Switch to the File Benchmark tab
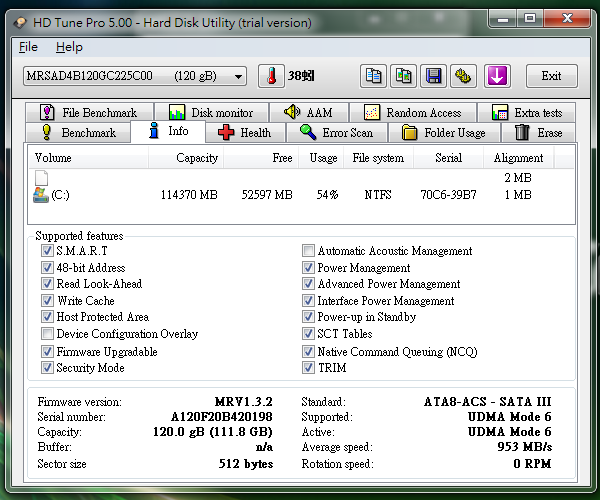This screenshot has height=500, width=600. (x=89, y=113)
